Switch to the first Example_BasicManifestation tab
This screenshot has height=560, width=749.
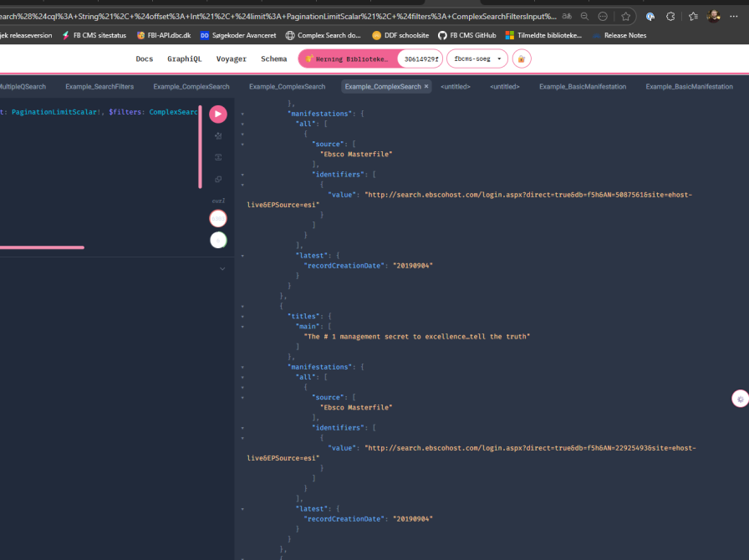click(582, 87)
